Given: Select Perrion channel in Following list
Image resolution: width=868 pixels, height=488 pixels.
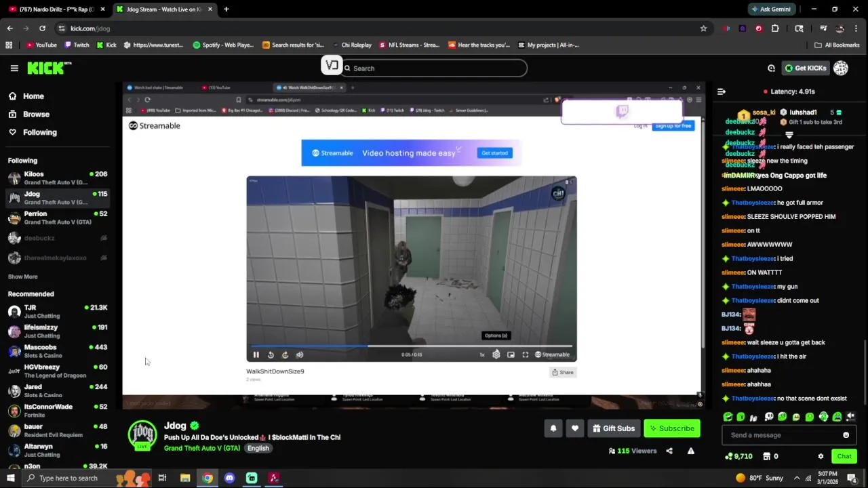Looking at the screenshot, I should tap(58, 218).
